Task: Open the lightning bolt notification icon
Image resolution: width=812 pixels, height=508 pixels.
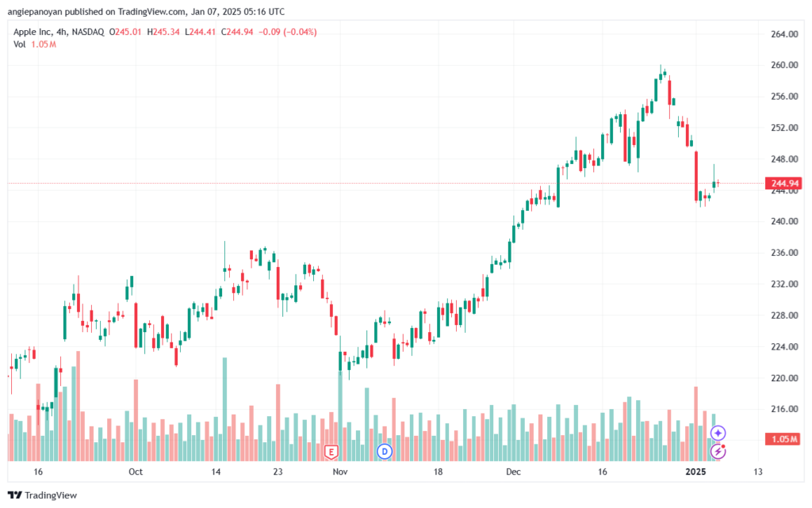Action: pos(718,451)
